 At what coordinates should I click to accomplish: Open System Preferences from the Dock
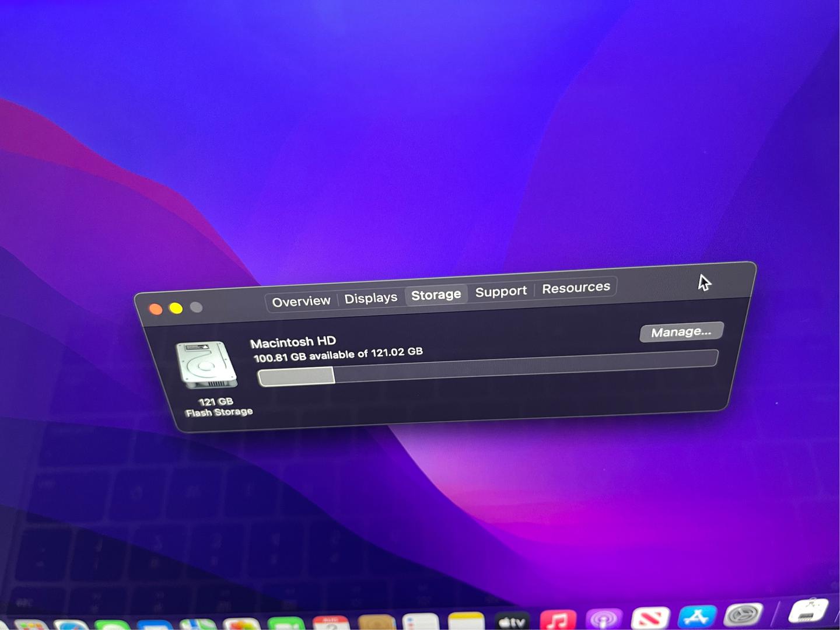tap(743, 614)
